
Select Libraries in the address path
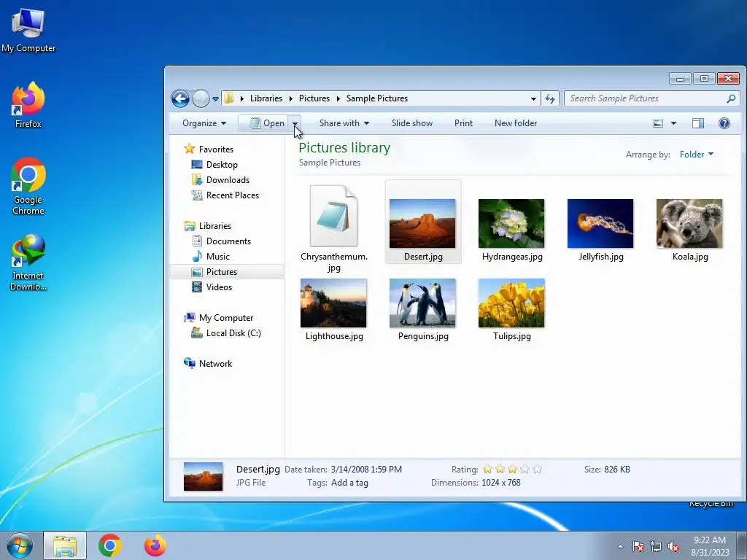click(x=266, y=98)
